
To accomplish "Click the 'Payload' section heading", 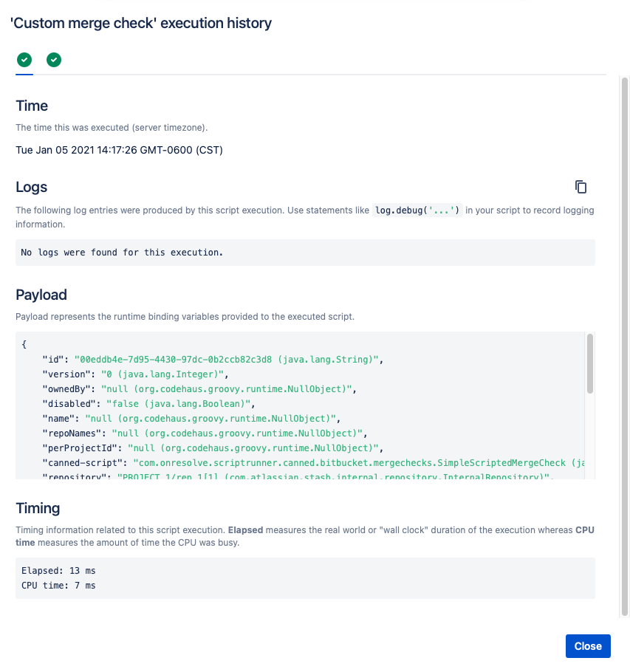I will coord(41,295).
